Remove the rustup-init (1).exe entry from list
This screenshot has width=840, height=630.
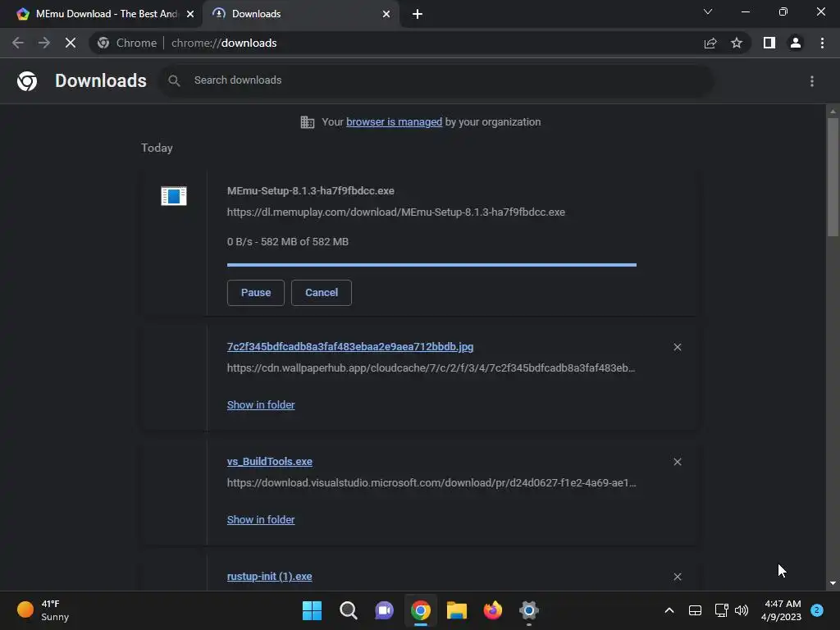pos(677,577)
